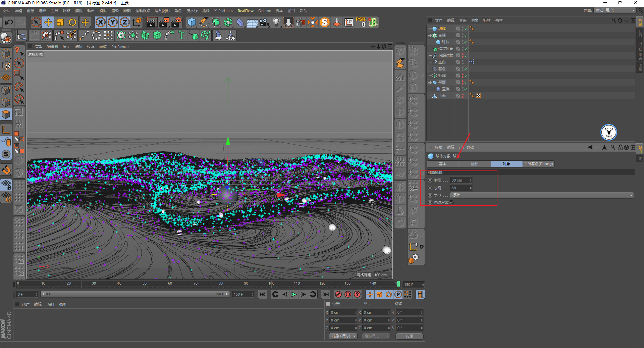Activate the Rotate tool
Image resolution: width=644 pixels, height=348 pixels.
[72, 22]
